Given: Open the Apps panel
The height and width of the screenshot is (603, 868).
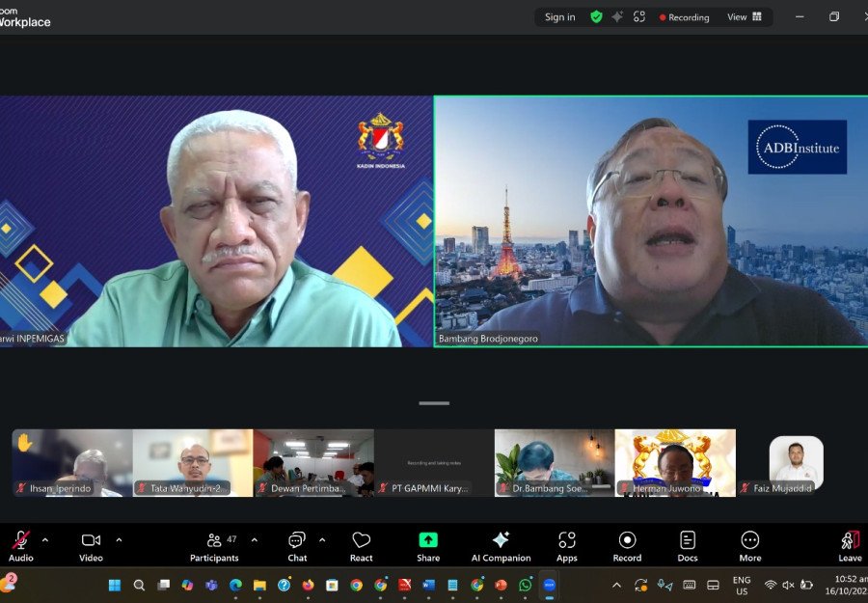Looking at the screenshot, I should [x=567, y=546].
